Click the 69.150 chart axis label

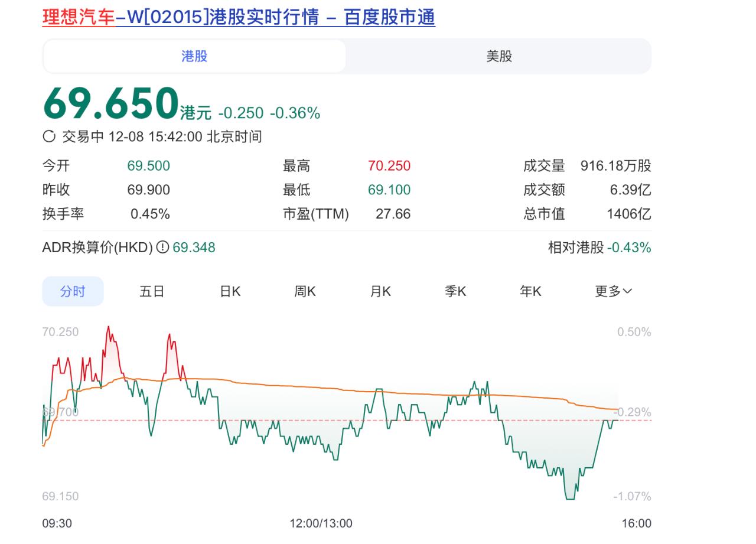click(x=60, y=496)
